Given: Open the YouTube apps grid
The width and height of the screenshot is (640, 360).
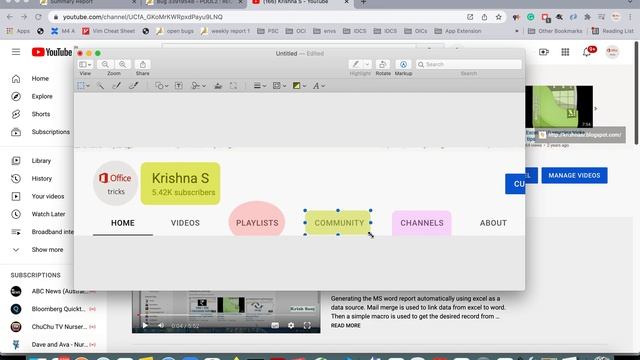Looking at the screenshot, I should (565, 52).
